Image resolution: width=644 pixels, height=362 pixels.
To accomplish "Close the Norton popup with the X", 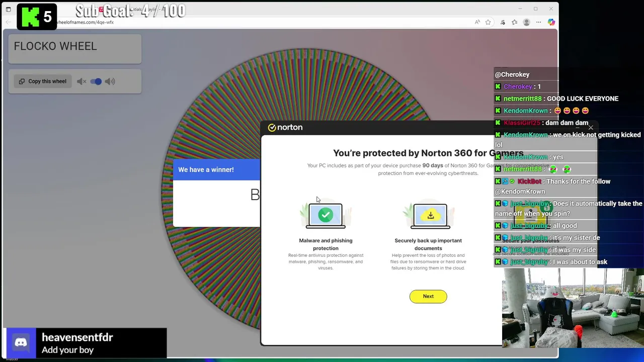I will (591, 128).
